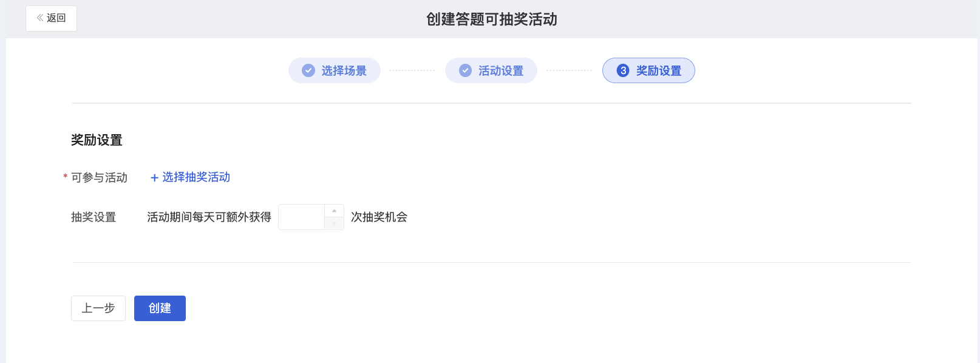Click the 次抽奖机会 suffix text
The width and height of the screenshot is (980, 363).
379,217
